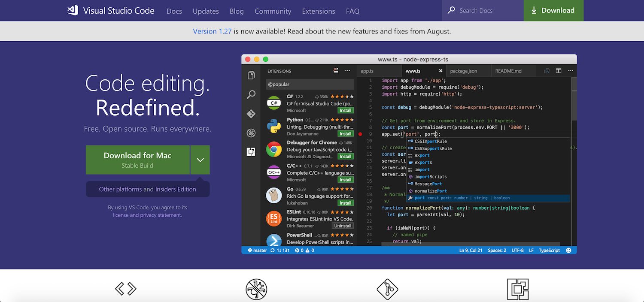This screenshot has height=302, width=644.
Task: Open the privacy statement link
Action: [161, 215]
